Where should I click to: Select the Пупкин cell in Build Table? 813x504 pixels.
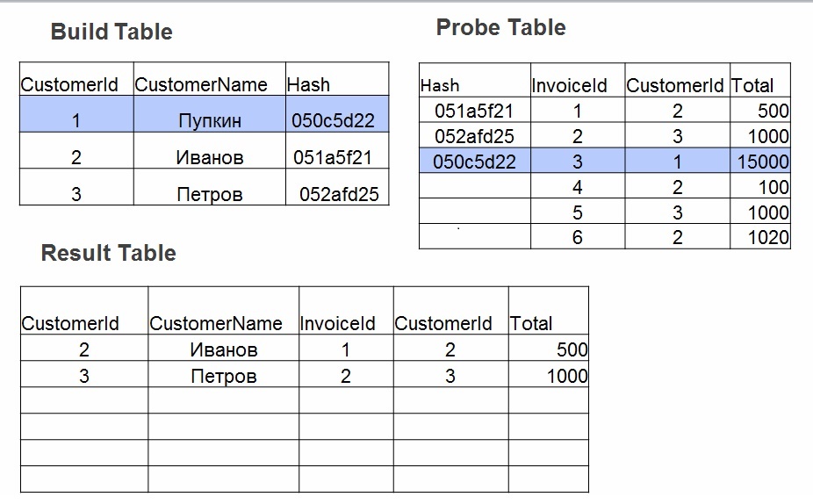coord(209,121)
